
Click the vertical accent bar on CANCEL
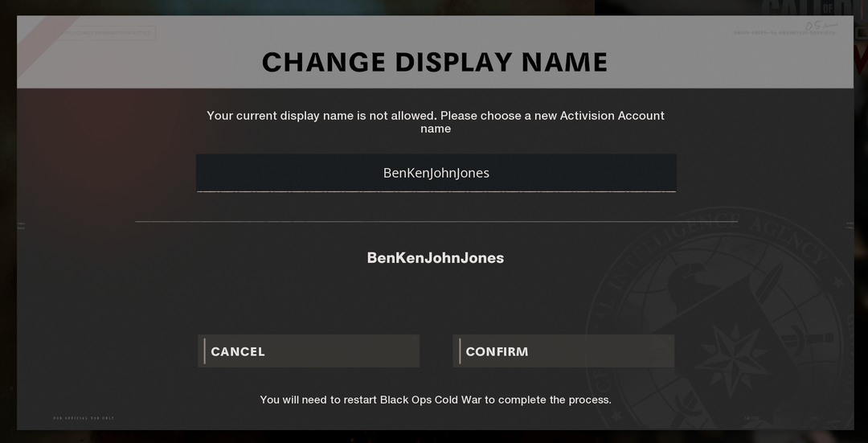[x=204, y=351]
